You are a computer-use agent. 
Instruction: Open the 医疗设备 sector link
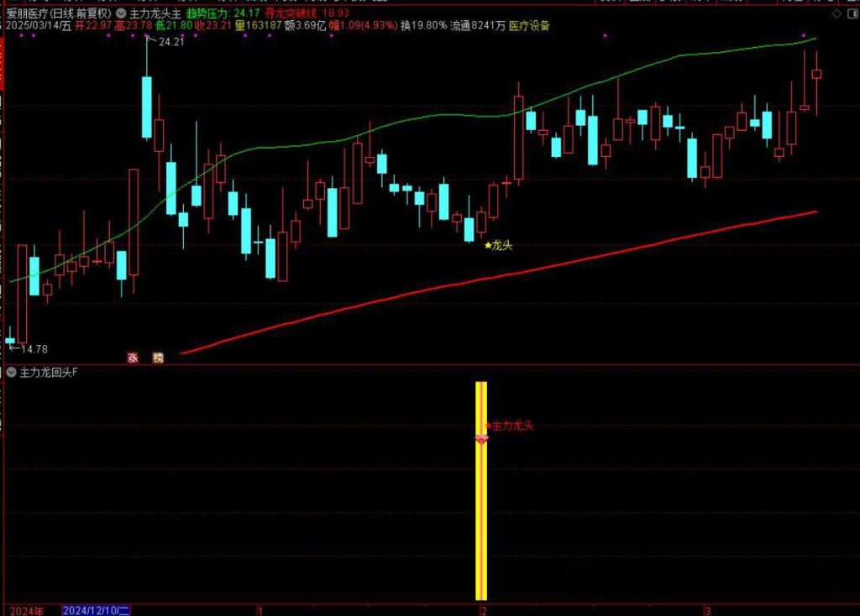[x=529, y=26]
